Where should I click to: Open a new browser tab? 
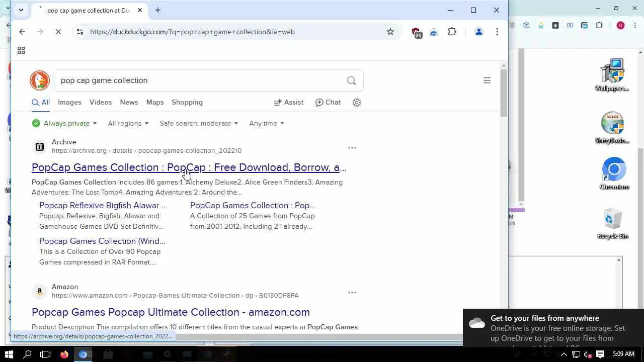(158, 10)
